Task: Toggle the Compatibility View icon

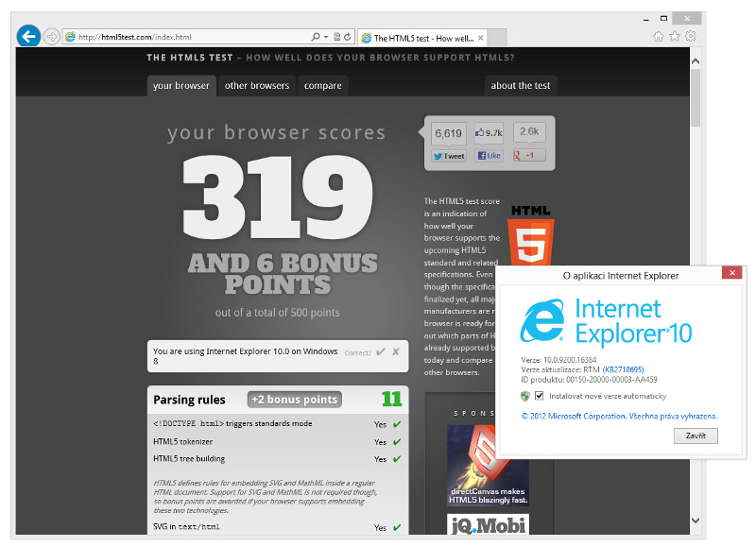Action: click(x=337, y=37)
